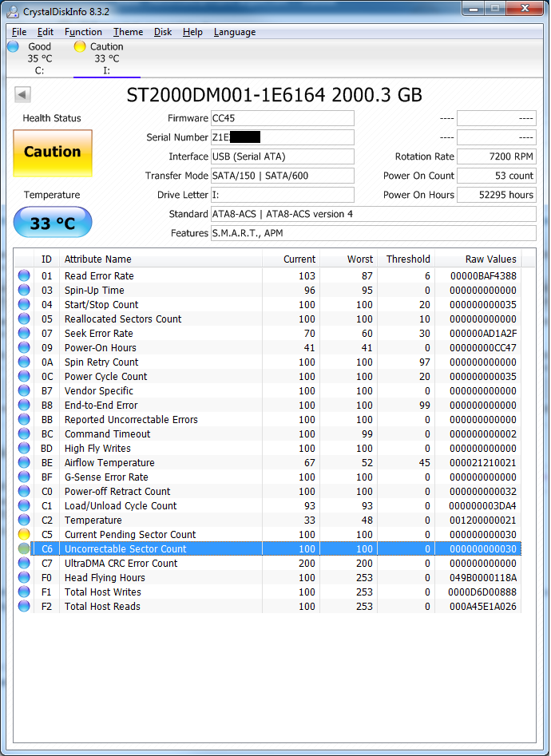
Task: Click yellow caution orb beside Current Pending Sector Count
Action: [x=24, y=534]
